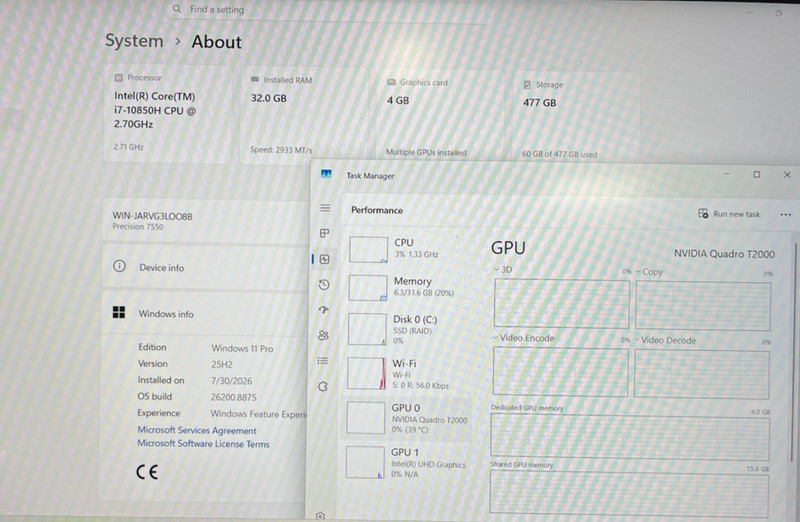Click the Performance page heading
Viewport: 800px width, 522px height.
coord(377,210)
